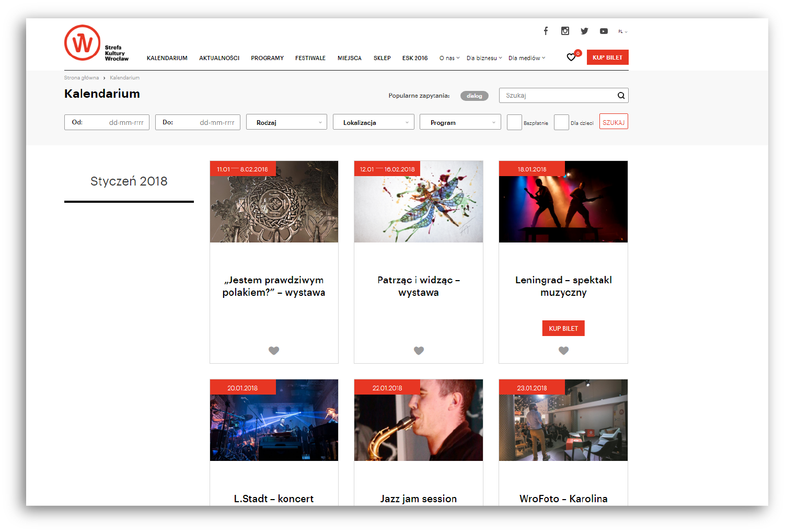Open the Leningrad guitarists thumbnail
Viewport: 786px width, 532px height.
click(x=563, y=202)
